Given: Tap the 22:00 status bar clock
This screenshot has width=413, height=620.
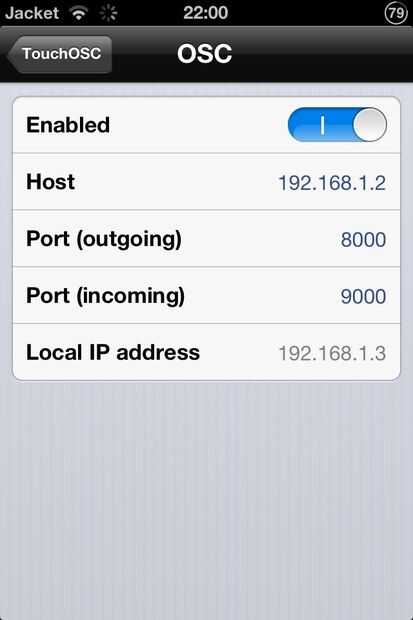Looking at the screenshot, I should coord(206,13).
